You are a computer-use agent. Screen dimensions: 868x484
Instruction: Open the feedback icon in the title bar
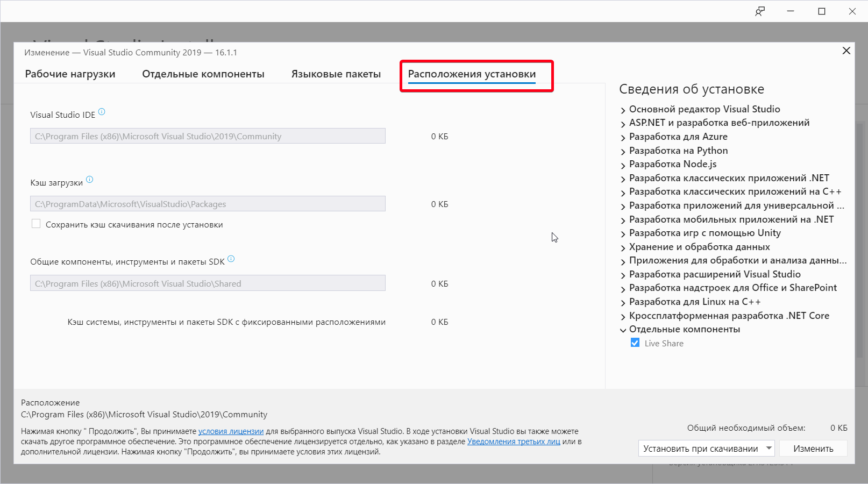[760, 11]
